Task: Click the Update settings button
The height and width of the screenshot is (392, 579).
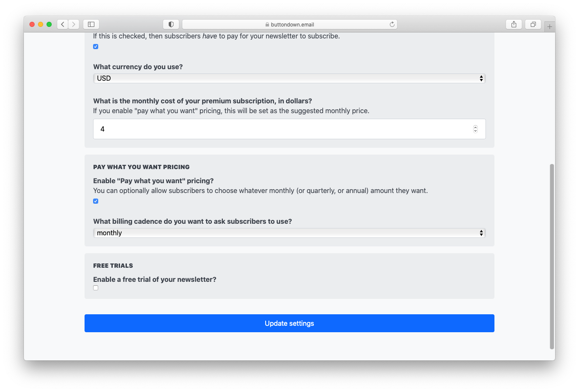Action: click(289, 323)
